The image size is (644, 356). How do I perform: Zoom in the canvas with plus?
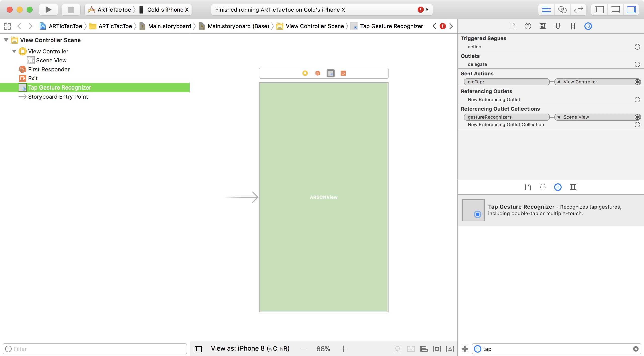click(x=343, y=349)
